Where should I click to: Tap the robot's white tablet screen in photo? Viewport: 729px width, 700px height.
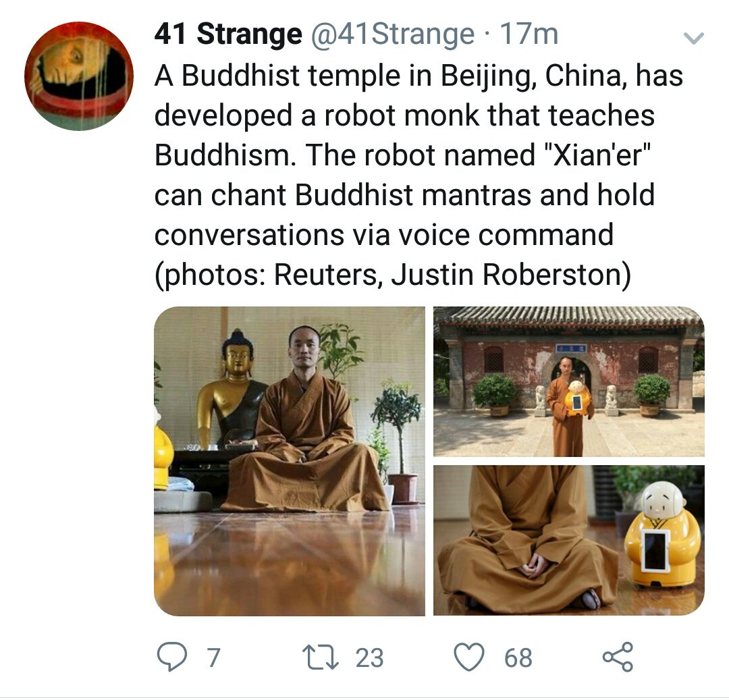[x=656, y=551]
